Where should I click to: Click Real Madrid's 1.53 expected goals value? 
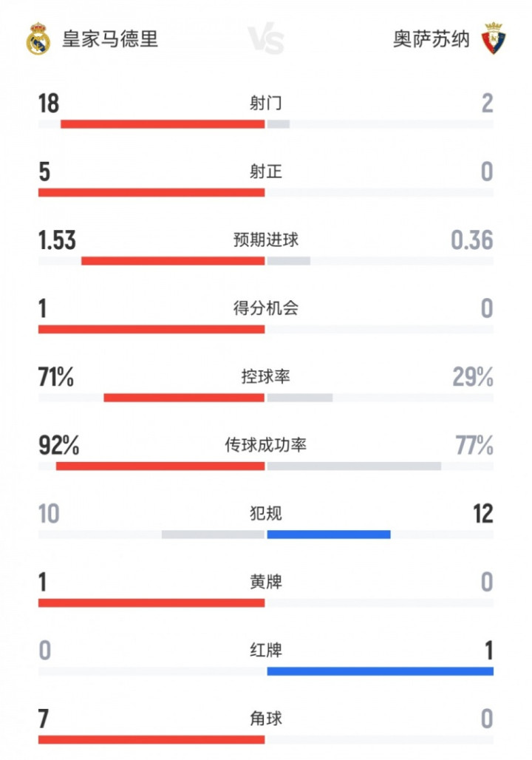pos(57,240)
